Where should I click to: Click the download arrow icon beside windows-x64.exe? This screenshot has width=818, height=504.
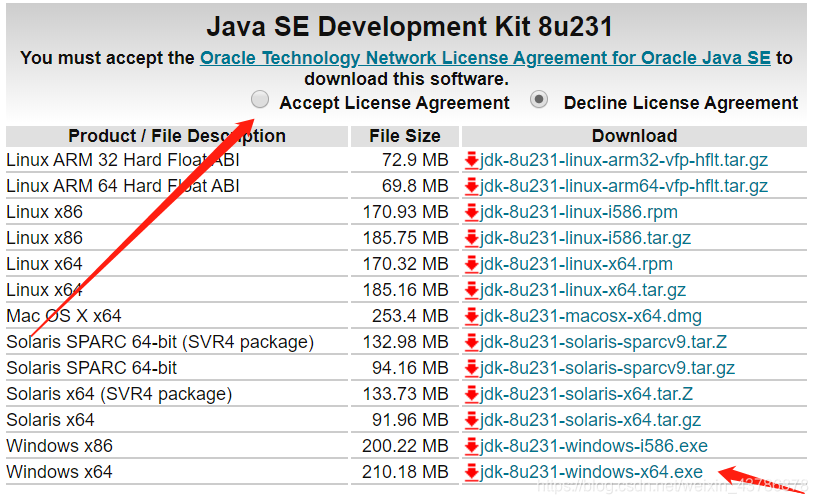click(472, 472)
